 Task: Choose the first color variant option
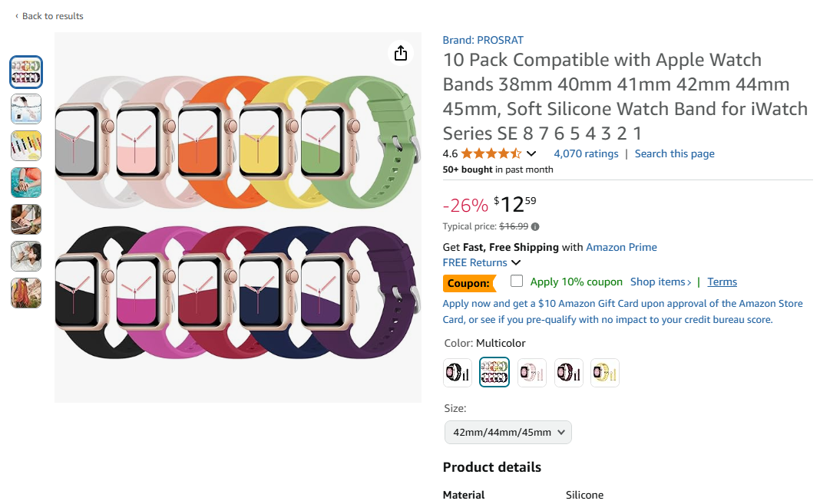[x=457, y=372]
